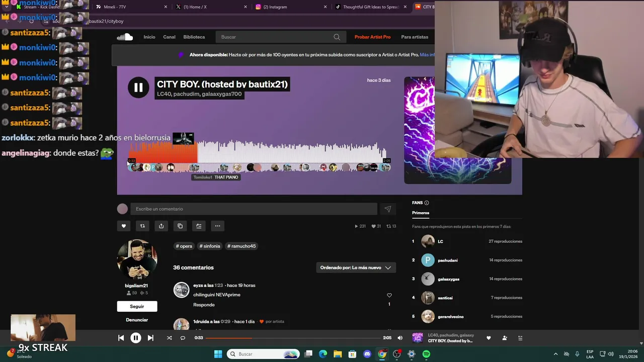Click the search magnifier in the SoundCloud header
Viewport: 644px width, 362px height.
point(337,37)
